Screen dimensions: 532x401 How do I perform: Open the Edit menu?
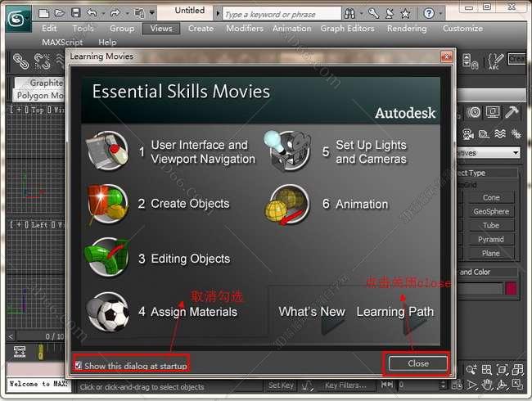click(x=49, y=28)
